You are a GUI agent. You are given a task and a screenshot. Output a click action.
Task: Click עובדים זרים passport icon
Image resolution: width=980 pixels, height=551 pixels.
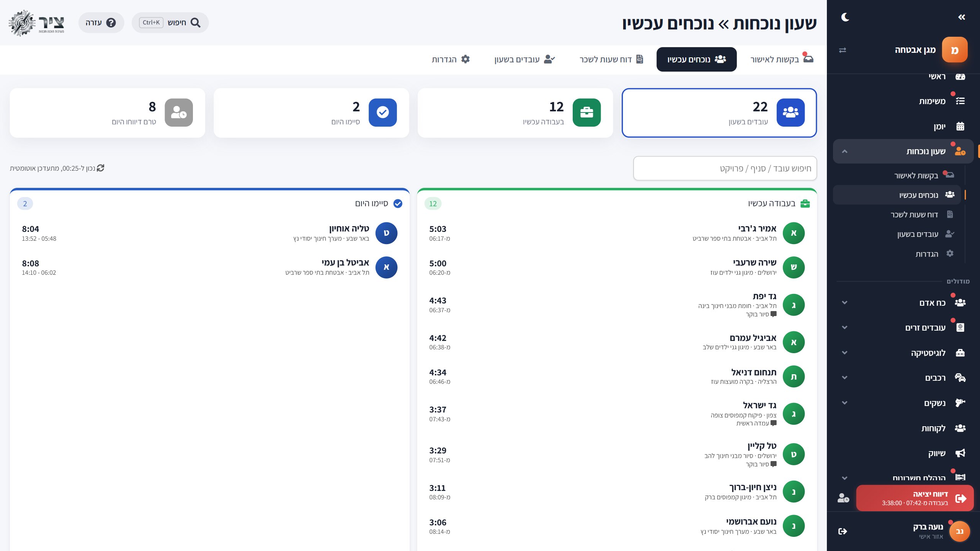pos(960,328)
